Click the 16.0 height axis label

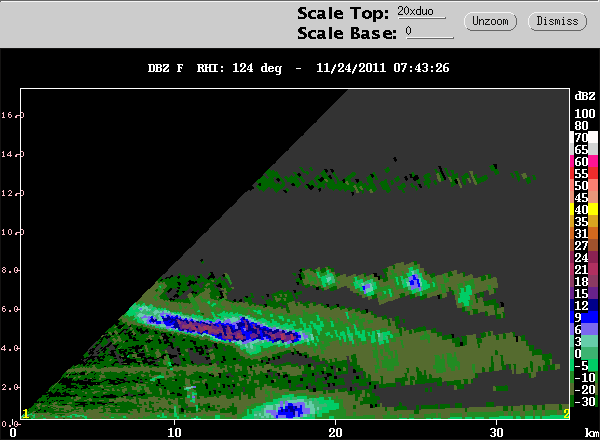point(13,115)
